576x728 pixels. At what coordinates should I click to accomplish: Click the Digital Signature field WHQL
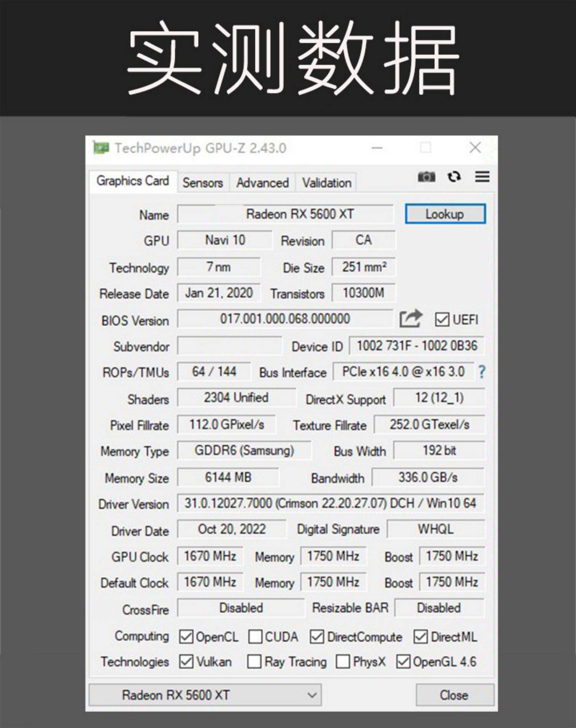(436, 529)
